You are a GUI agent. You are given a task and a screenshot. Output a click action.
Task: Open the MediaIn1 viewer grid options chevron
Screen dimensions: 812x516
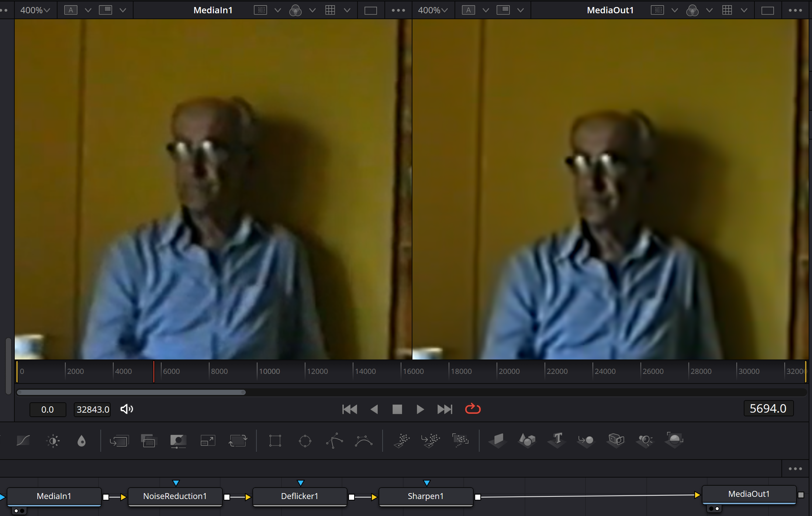(347, 10)
